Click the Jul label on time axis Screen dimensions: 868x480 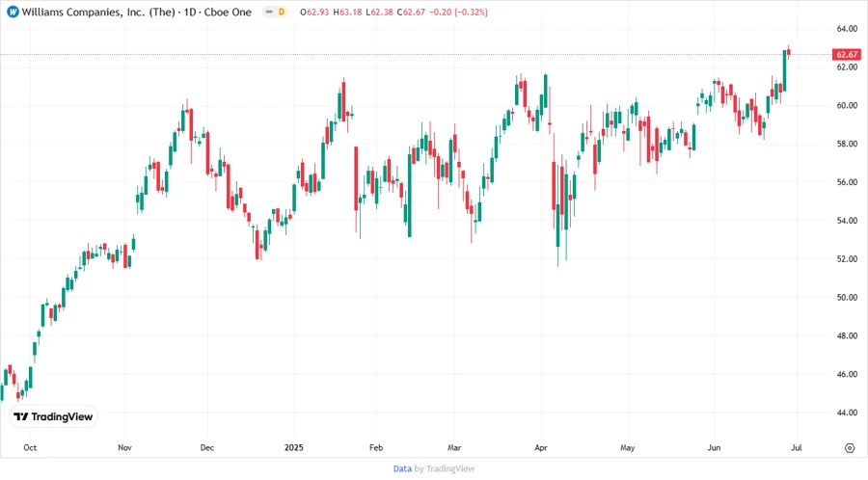pyautogui.click(x=796, y=447)
